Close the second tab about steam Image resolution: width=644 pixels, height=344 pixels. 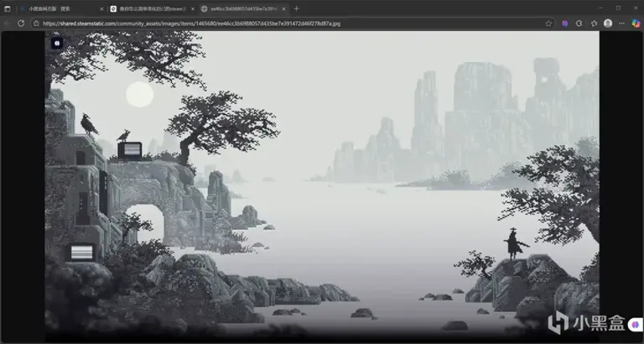193,8
